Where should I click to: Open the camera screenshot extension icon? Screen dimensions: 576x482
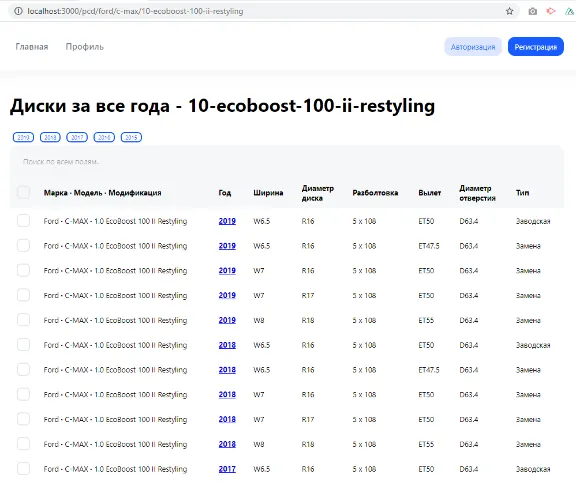click(532, 11)
